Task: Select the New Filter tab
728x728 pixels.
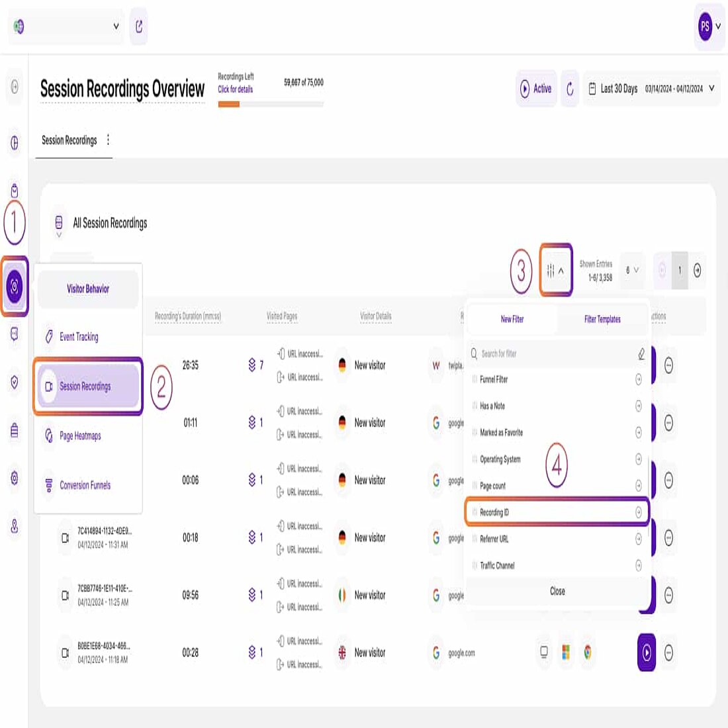Action: 514,318
